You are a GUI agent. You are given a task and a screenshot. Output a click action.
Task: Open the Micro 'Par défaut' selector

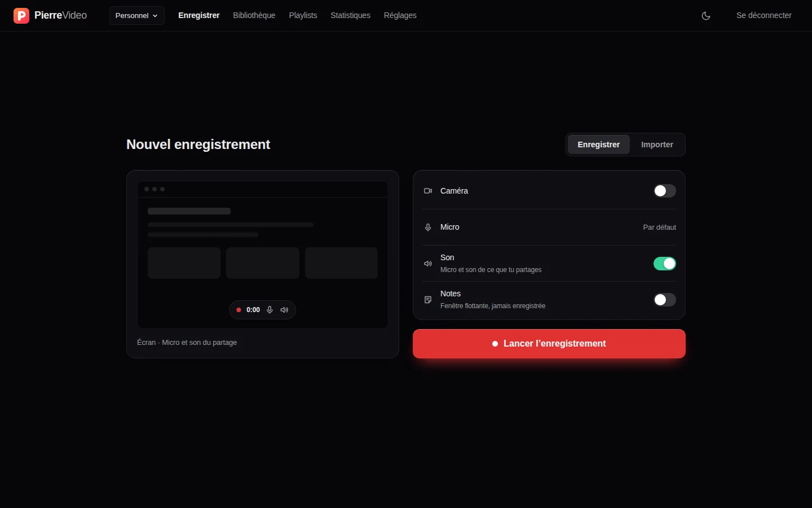(659, 227)
